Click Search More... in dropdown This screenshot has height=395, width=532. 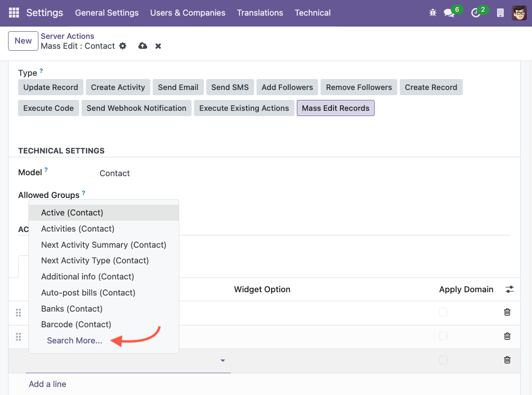[74, 341]
